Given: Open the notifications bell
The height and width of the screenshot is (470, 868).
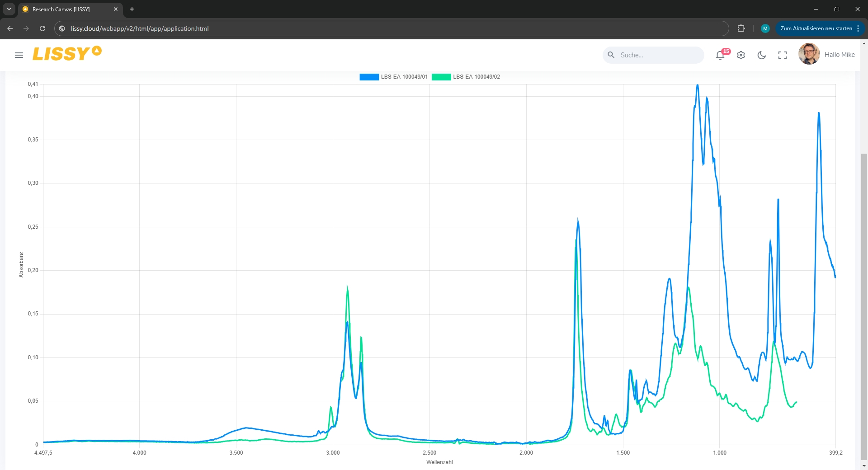Looking at the screenshot, I should tap(721, 55).
